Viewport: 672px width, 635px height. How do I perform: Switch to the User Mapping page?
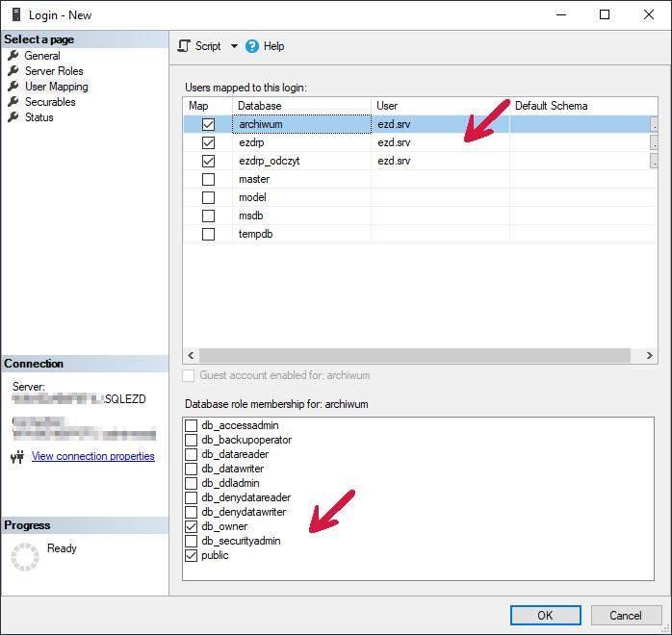point(56,87)
